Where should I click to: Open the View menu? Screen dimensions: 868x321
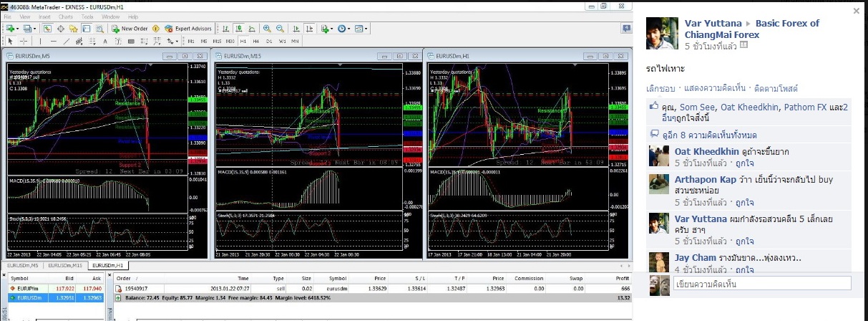tap(24, 16)
